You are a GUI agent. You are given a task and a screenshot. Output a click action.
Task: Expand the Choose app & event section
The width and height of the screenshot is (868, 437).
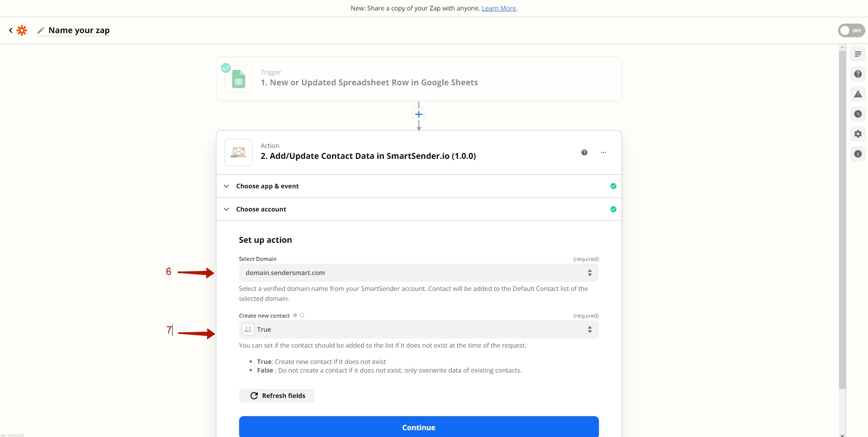(x=267, y=186)
